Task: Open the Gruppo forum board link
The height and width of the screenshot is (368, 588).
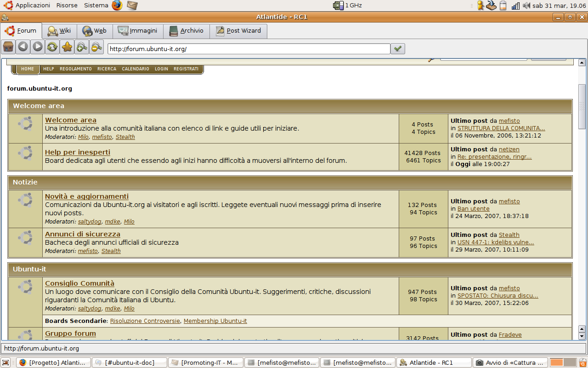Action: coord(70,333)
